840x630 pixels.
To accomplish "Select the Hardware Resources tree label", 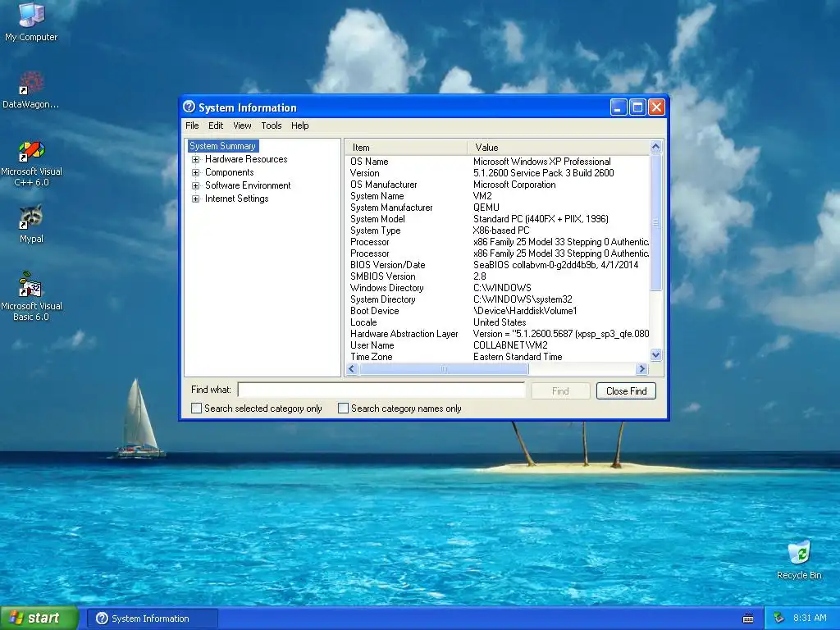I will pos(246,159).
